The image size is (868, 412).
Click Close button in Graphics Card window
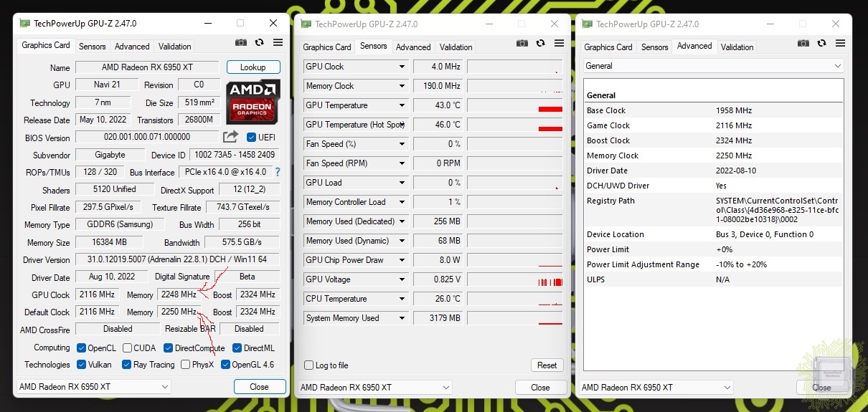pyautogui.click(x=259, y=387)
